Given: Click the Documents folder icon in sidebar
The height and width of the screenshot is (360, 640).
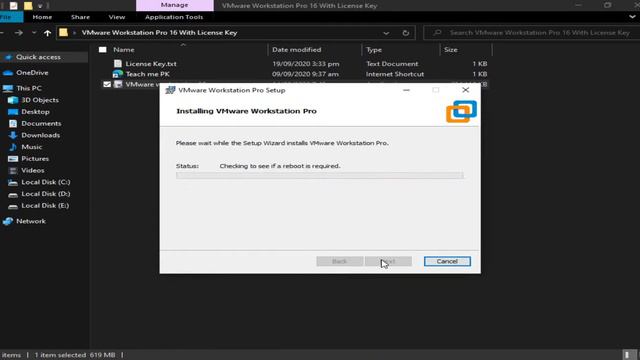Looking at the screenshot, I should [x=13, y=123].
